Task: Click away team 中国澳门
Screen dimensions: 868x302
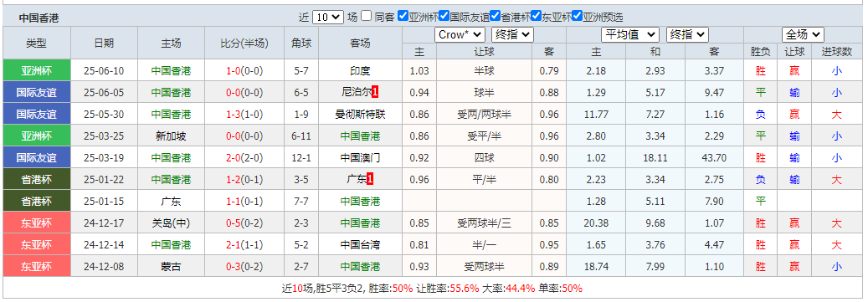Action: 361,157
